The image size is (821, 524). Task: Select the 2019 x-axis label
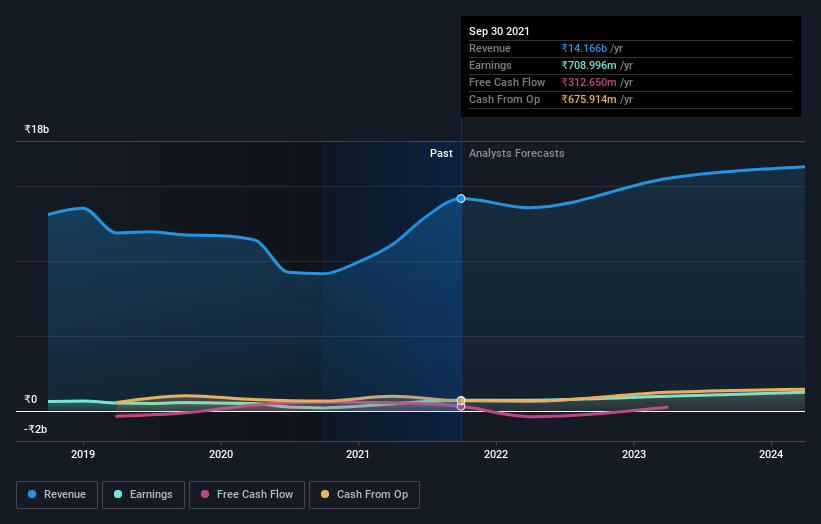click(83, 454)
